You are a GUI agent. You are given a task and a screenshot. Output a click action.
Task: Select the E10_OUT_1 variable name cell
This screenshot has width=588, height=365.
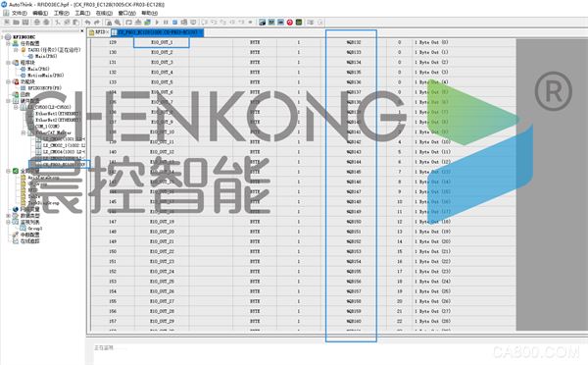point(162,42)
